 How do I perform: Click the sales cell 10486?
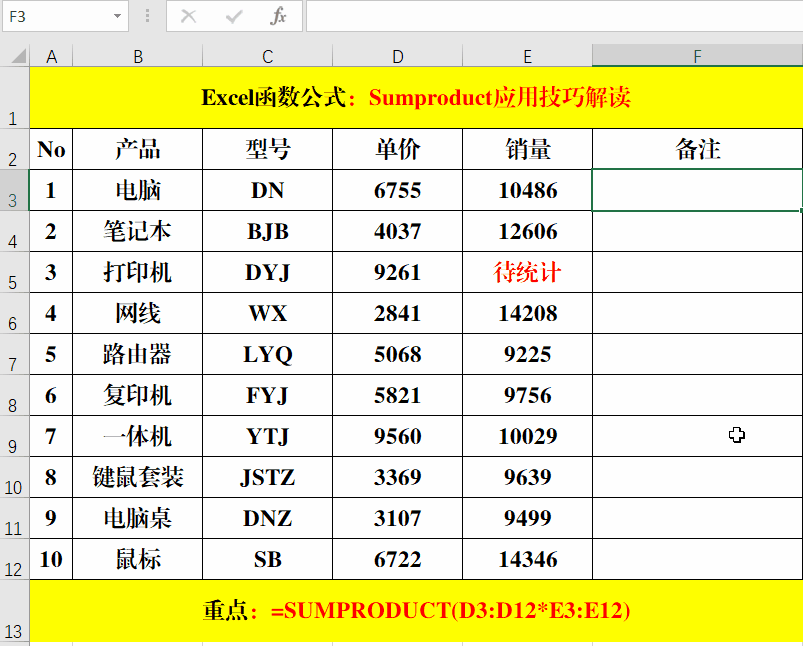coord(527,190)
